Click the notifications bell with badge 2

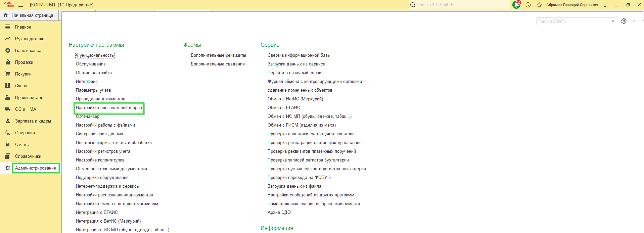click(516, 5)
